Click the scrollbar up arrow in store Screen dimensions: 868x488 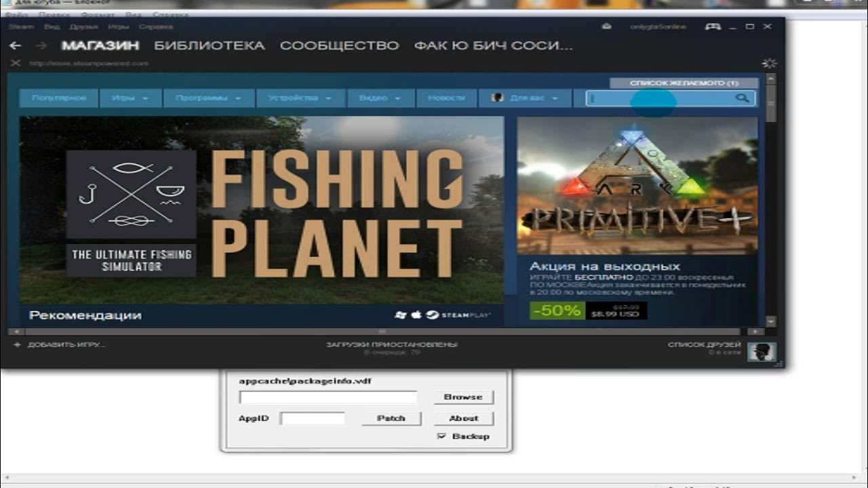(x=771, y=78)
